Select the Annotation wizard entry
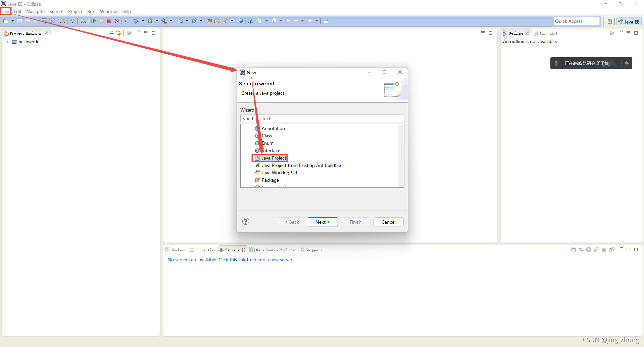 click(x=270, y=128)
